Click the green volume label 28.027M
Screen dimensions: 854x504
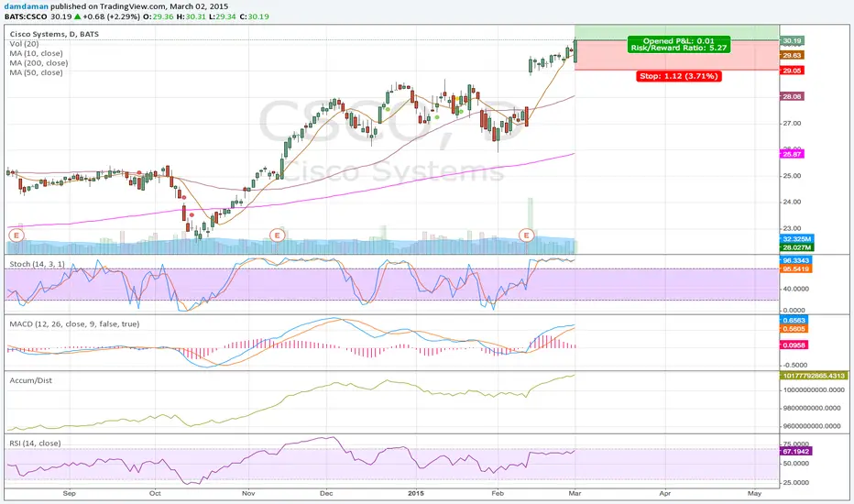797,247
